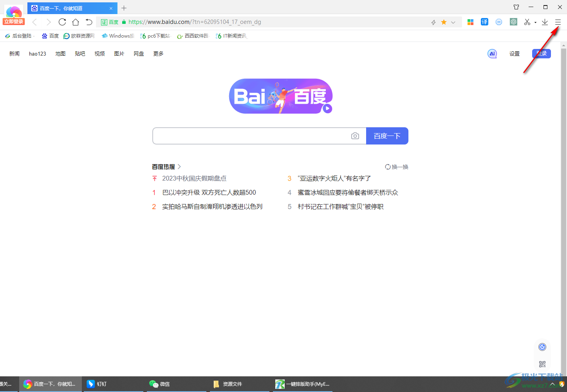Click the lightning speed-mode icon
Viewport: 567px width, 392px height.
(433, 22)
